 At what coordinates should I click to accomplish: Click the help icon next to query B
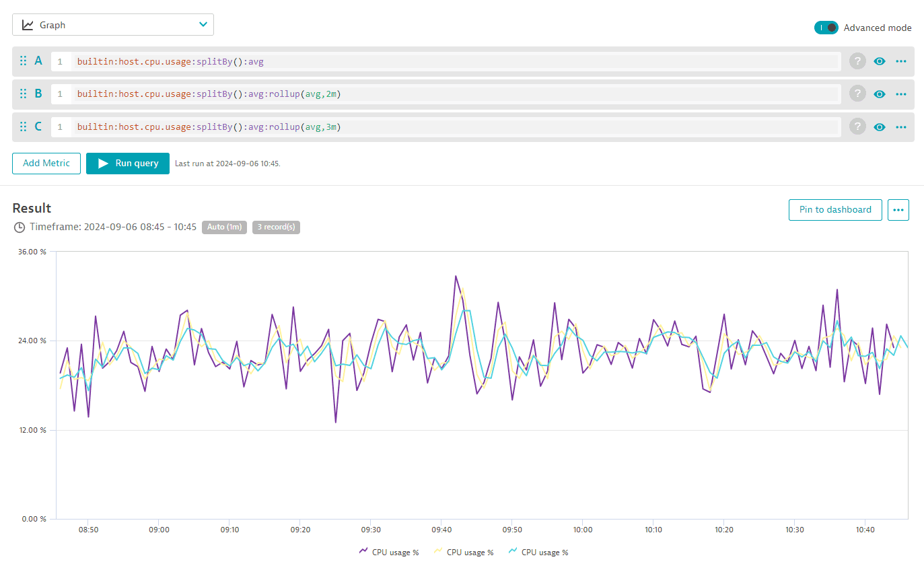click(857, 94)
